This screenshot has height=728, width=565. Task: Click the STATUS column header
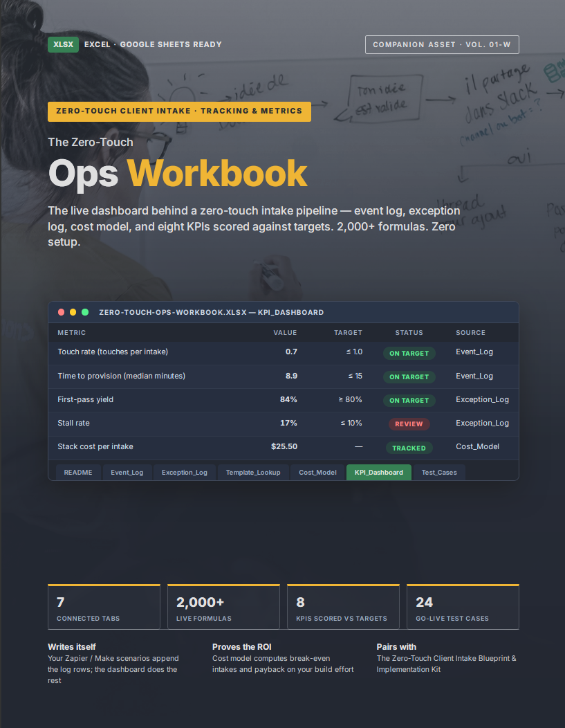pos(409,332)
